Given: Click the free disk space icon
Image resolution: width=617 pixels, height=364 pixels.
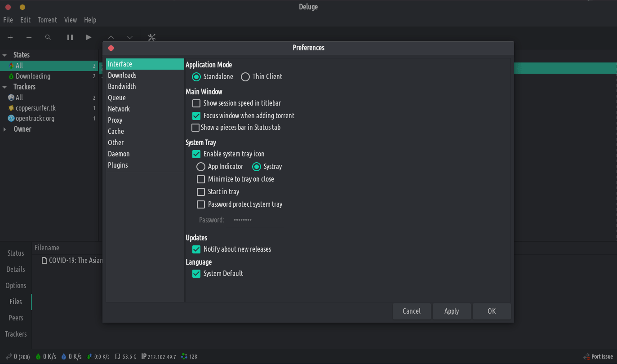Looking at the screenshot, I should click(118, 356).
